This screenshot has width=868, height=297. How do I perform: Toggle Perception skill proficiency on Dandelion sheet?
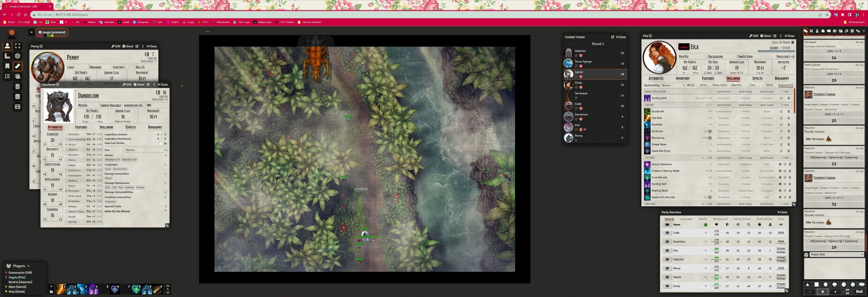coord(66,191)
